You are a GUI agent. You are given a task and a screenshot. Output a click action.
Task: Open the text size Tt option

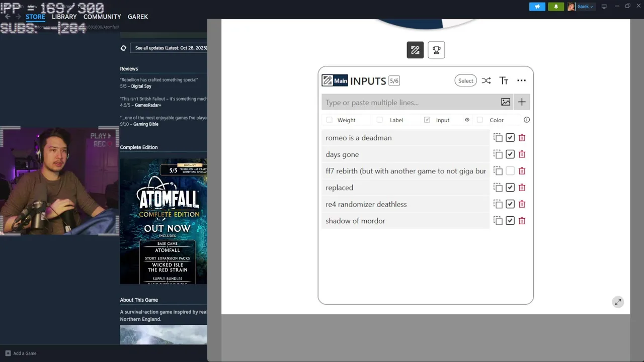[x=504, y=80]
